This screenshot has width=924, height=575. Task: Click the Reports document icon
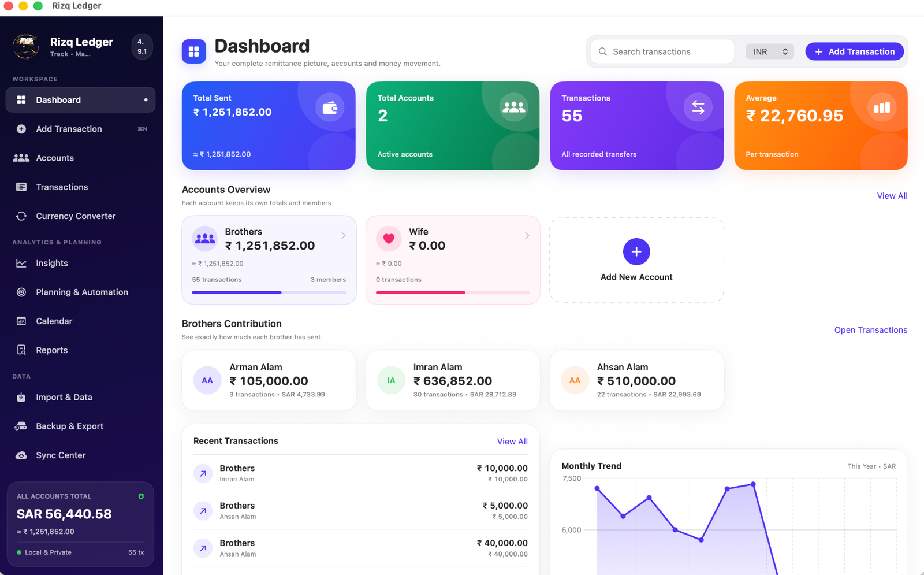tap(21, 350)
